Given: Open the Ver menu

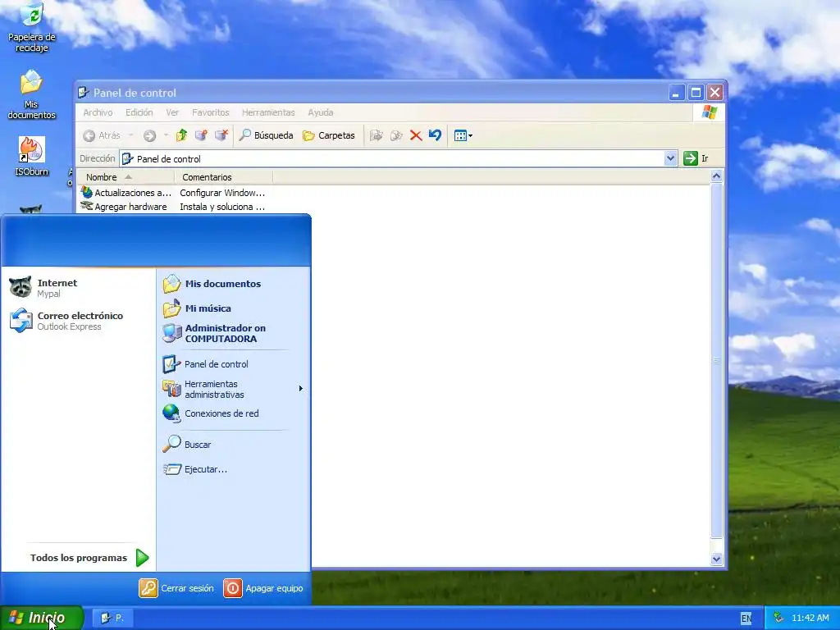Looking at the screenshot, I should tap(172, 112).
